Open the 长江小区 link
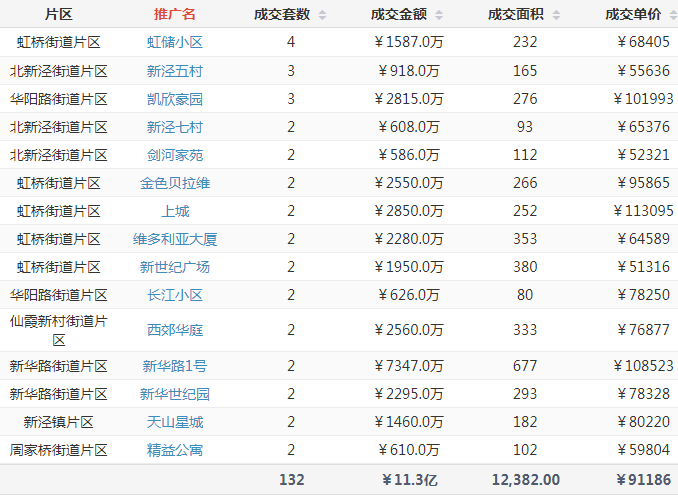Image resolution: width=678 pixels, height=496 pixels. (x=175, y=295)
